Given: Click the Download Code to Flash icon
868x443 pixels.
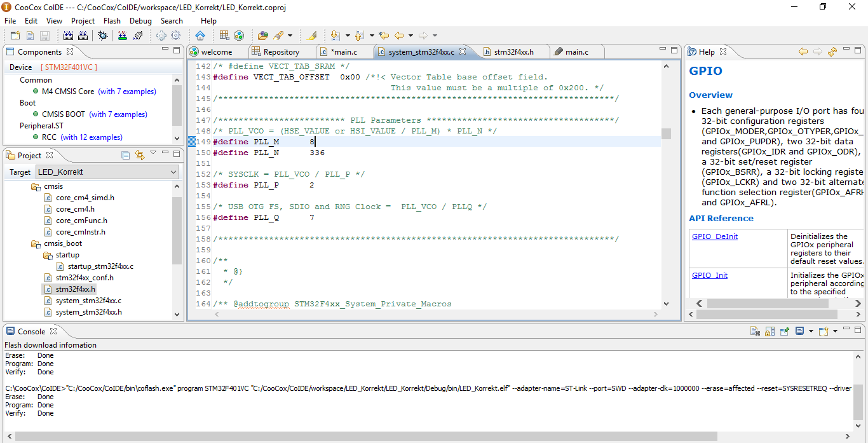Looking at the screenshot, I should pos(122,36).
